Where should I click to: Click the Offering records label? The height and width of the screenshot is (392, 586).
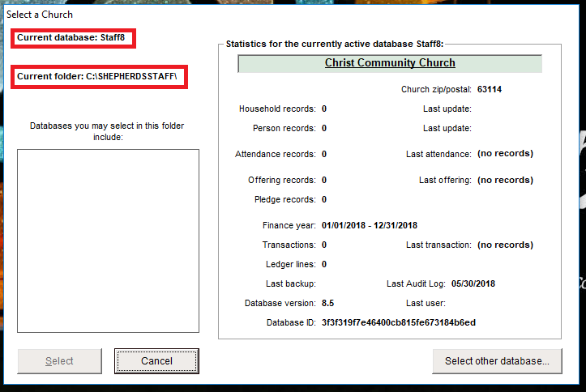pyautogui.click(x=282, y=181)
